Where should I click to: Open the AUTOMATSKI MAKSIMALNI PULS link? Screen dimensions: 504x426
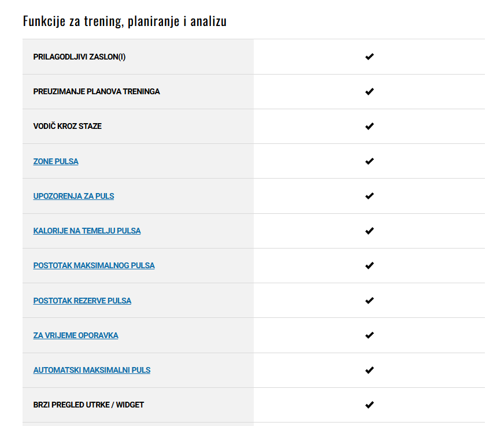pos(91,370)
